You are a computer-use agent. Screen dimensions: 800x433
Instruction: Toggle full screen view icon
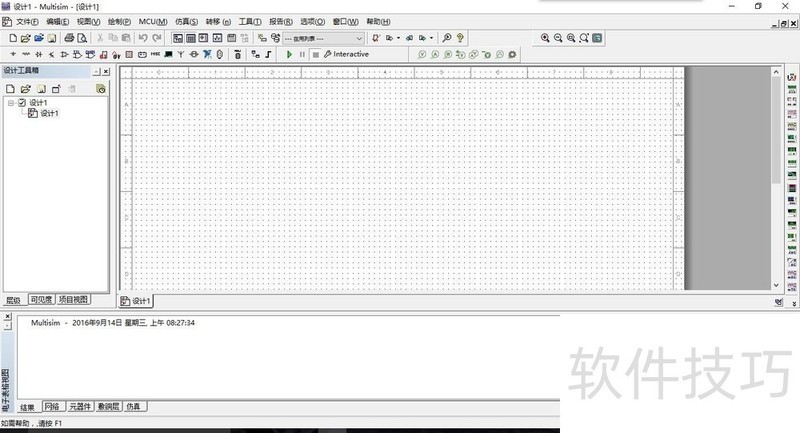(x=597, y=38)
